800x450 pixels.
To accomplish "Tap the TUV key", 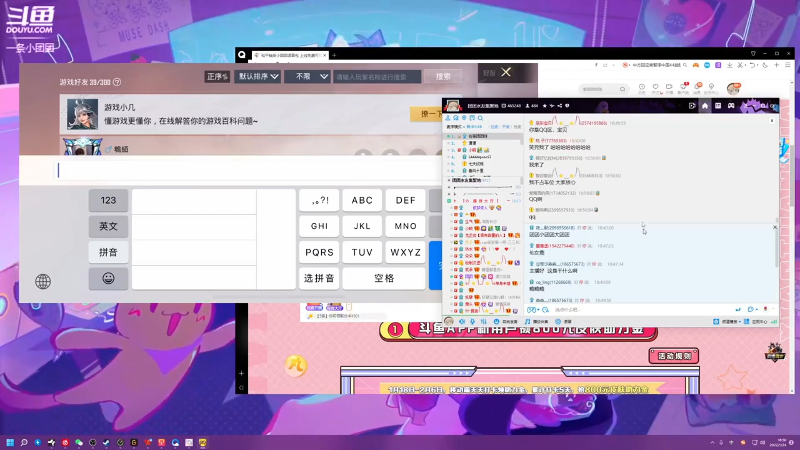I will pyautogui.click(x=362, y=252).
